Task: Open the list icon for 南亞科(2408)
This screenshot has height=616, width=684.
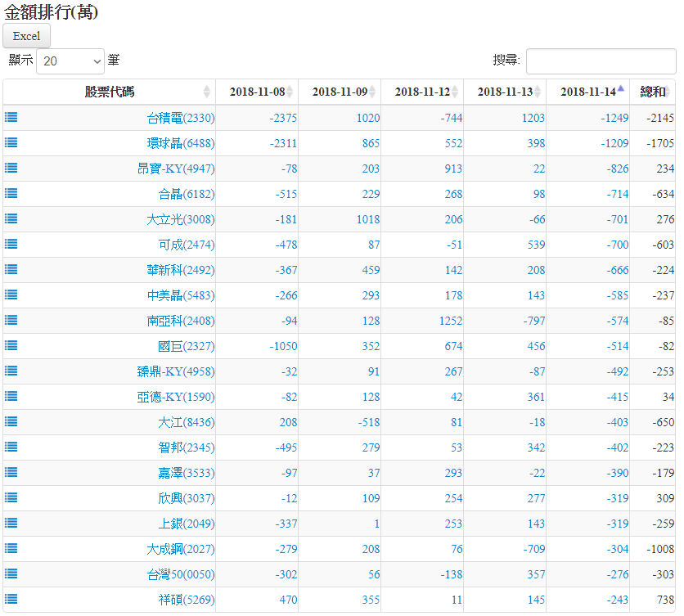Action: pyautogui.click(x=11, y=320)
